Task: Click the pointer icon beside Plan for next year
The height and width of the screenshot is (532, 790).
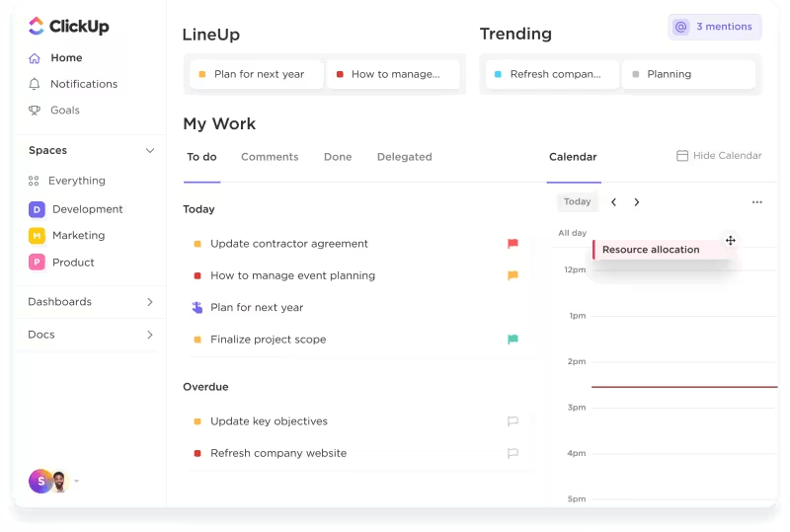Action: 197,307
